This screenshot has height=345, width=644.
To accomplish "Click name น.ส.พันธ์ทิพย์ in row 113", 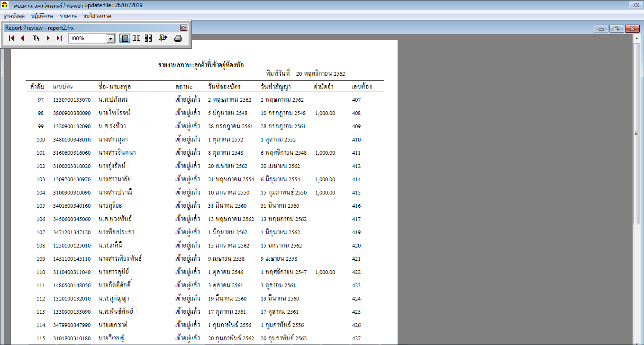I will coord(115,312).
